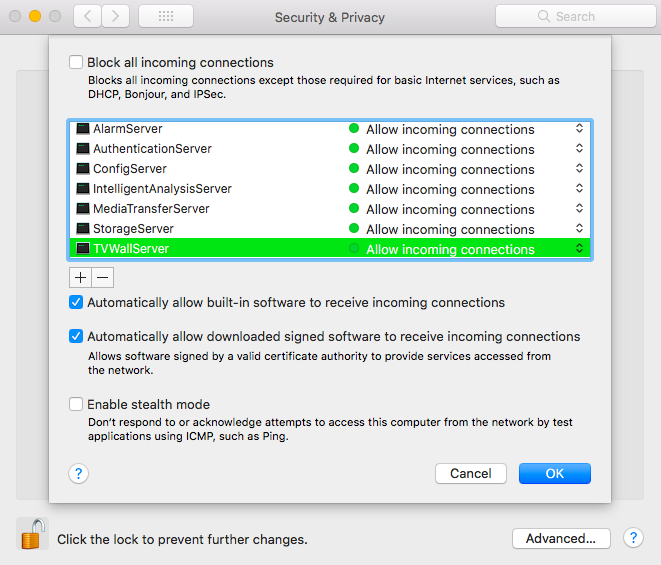Image resolution: width=661 pixels, height=565 pixels.
Task: Click the AlarmServer application icon
Action: 83,129
